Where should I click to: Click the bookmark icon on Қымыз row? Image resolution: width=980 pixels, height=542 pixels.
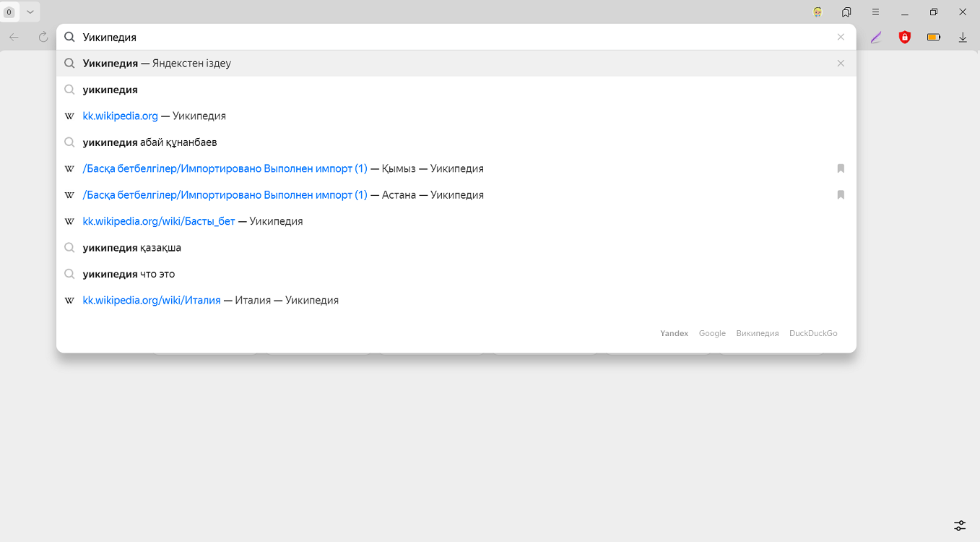(x=841, y=168)
